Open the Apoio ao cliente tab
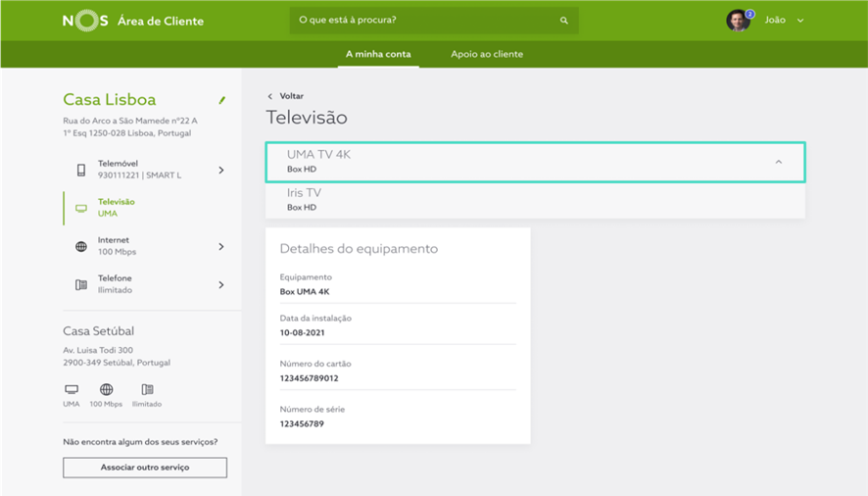 (x=487, y=54)
